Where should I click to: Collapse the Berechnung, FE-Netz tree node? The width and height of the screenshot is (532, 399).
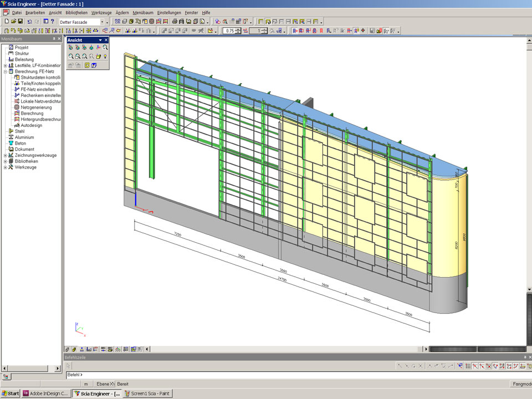point(5,71)
